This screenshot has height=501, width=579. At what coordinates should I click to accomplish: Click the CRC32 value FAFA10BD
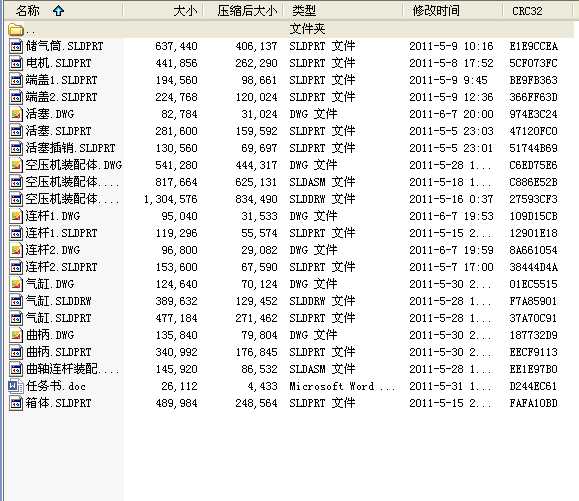[x=534, y=403]
